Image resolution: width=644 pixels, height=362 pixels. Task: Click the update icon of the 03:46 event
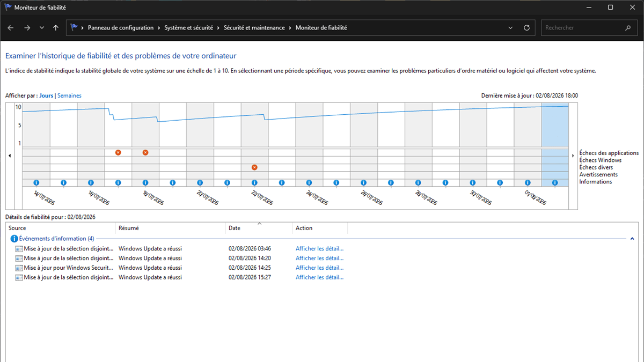19,249
